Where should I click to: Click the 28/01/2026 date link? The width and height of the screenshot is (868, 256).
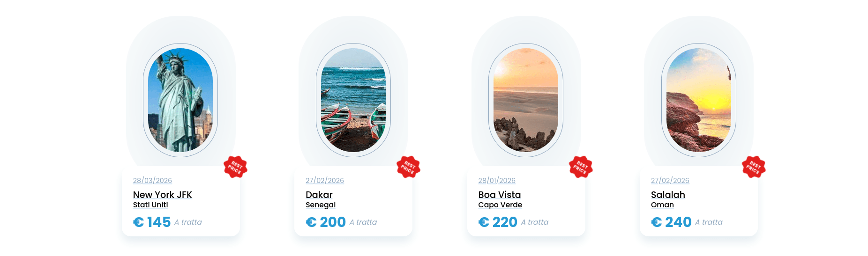pyautogui.click(x=497, y=181)
